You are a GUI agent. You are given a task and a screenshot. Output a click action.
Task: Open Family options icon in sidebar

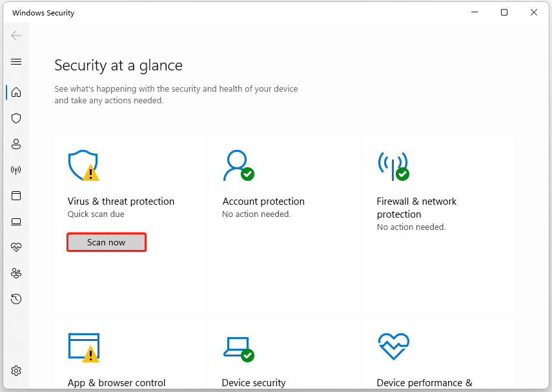[x=16, y=273]
